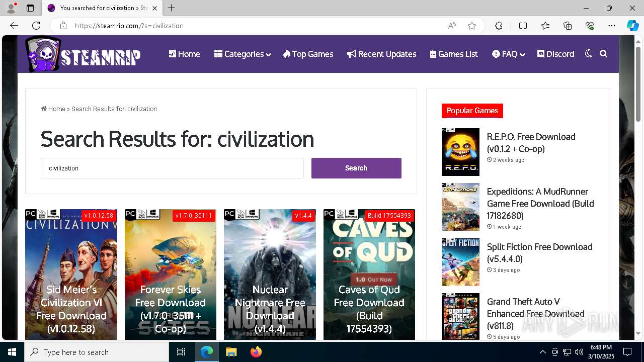Click Microsoft Edge taskbar icon
Image resolution: width=644 pixels, height=362 pixels.
coord(207,352)
